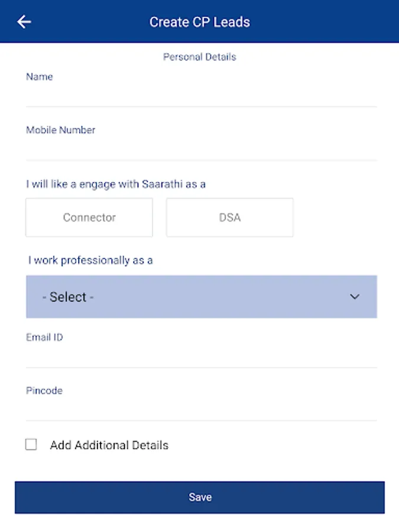Screen dimensions: 399x532
Task: Tap the Mobile Number input field
Action: (x=201, y=148)
